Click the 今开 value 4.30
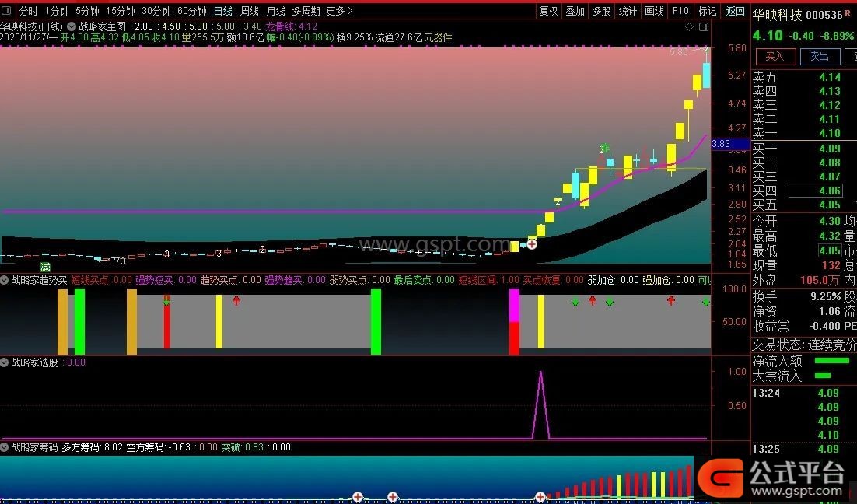 pos(830,221)
